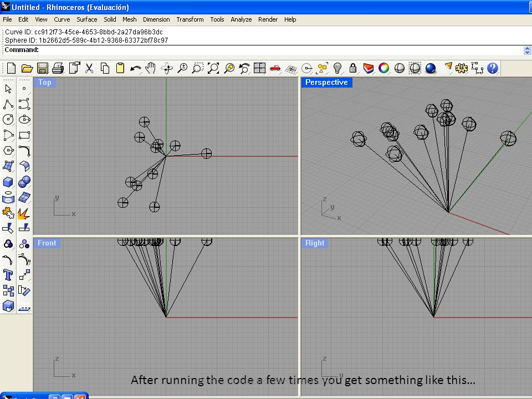The height and width of the screenshot is (399, 532).
Task: Open a file with the Open folder icon
Action: [x=27, y=68]
